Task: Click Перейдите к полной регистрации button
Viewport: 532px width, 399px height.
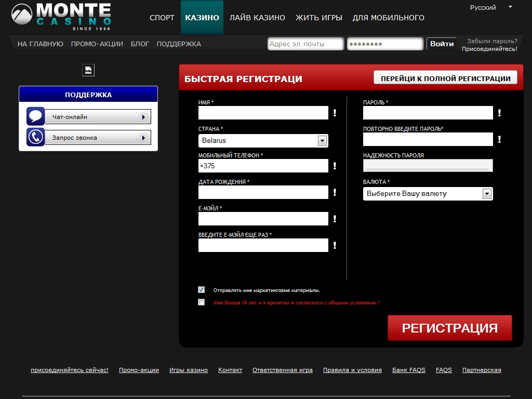Action: 445,78
